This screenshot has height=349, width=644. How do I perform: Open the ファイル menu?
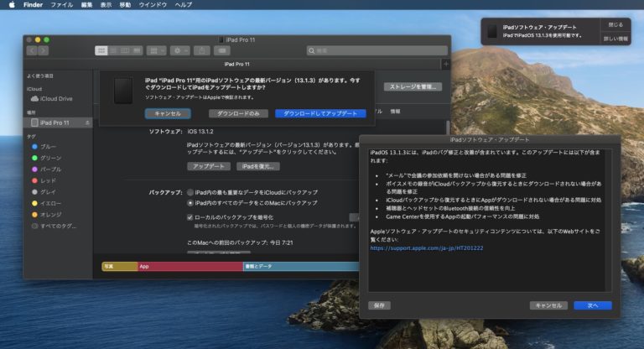61,5
